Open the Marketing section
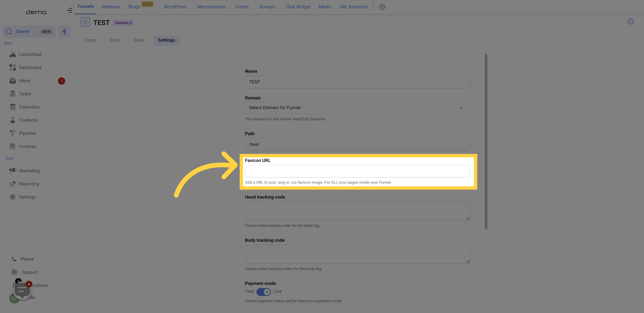This screenshot has height=313, width=644. [29, 171]
